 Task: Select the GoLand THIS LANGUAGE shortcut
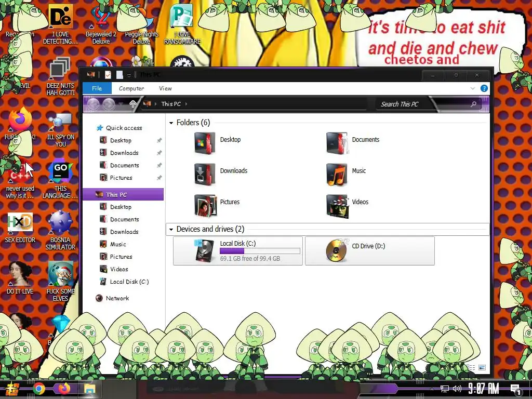point(60,180)
